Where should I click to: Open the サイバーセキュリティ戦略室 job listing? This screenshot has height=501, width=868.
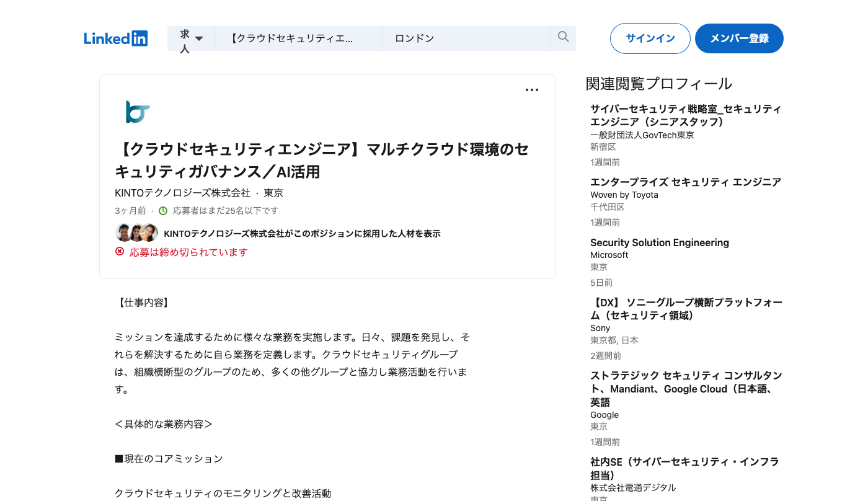(686, 115)
